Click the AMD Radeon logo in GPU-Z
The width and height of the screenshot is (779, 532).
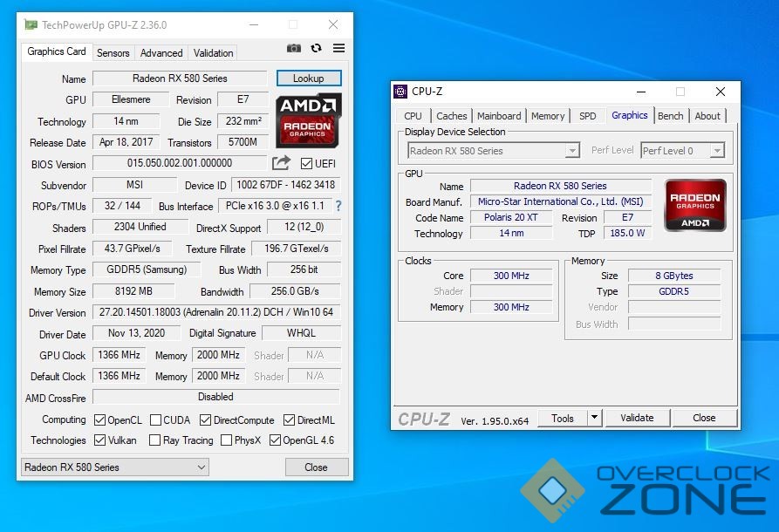[x=308, y=119]
